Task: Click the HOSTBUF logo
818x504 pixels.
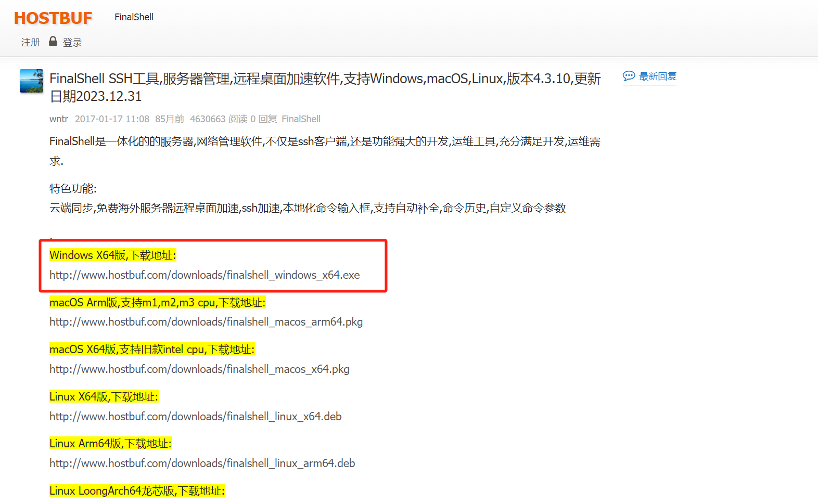Action: pyautogui.click(x=53, y=18)
